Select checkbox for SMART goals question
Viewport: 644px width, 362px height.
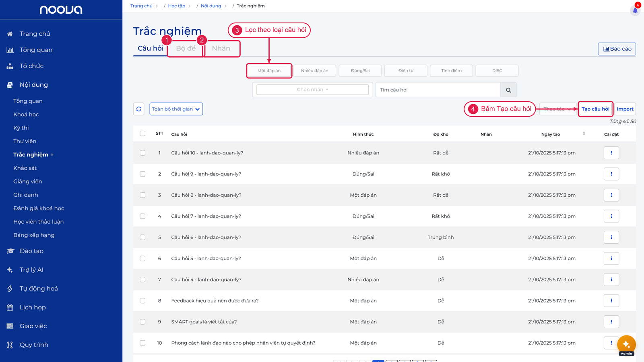(142, 322)
